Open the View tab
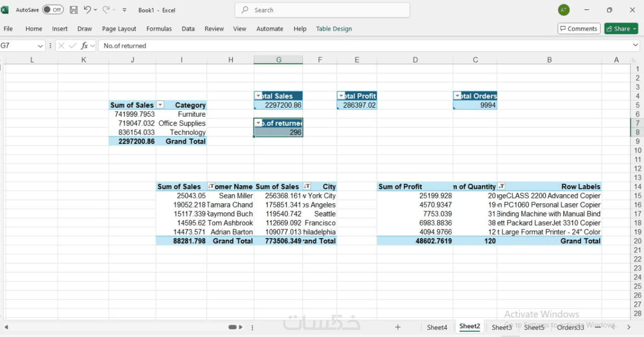 click(x=240, y=29)
